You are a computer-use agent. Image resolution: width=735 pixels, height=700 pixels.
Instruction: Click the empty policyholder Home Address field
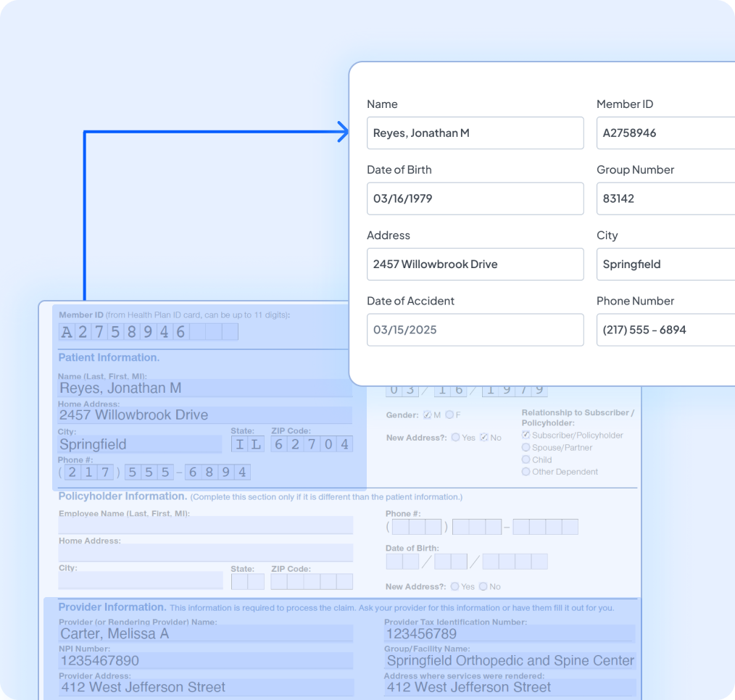[x=205, y=552]
